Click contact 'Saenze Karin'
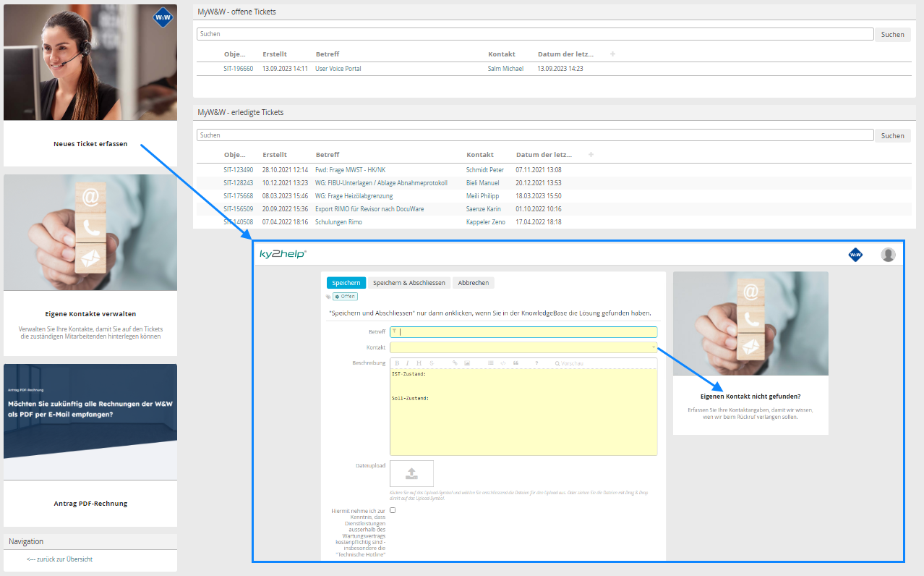The width and height of the screenshot is (924, 576). point(484,209)
